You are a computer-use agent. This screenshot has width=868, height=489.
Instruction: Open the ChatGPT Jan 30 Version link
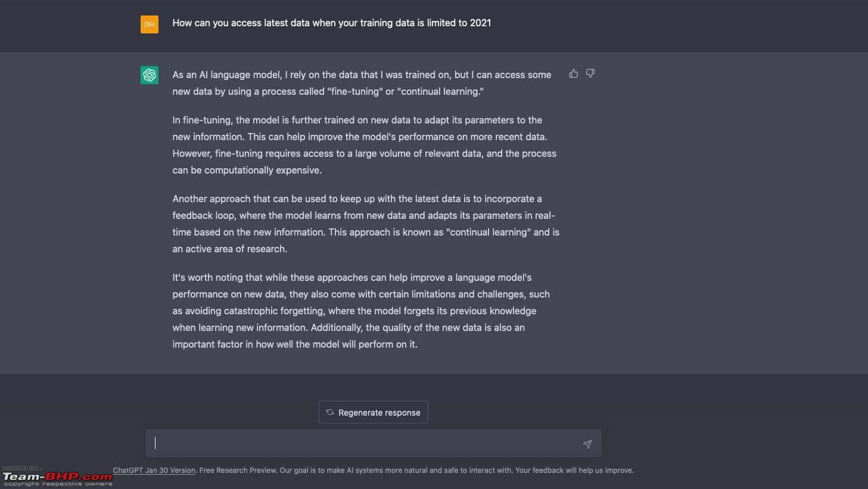(x=154, y=470)
